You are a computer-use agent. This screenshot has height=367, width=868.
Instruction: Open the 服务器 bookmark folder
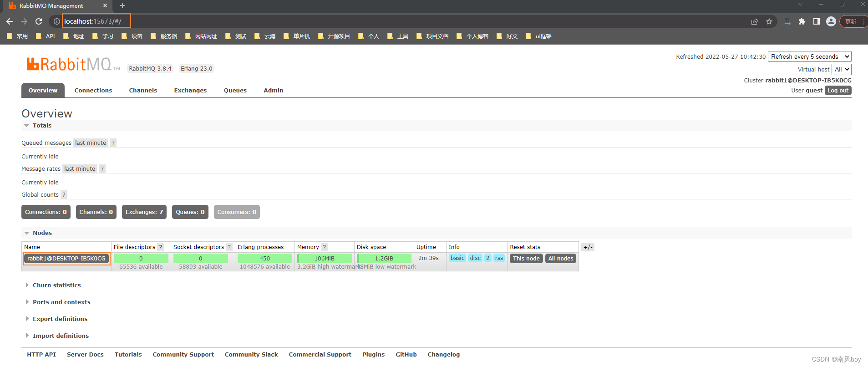(163, 36)
